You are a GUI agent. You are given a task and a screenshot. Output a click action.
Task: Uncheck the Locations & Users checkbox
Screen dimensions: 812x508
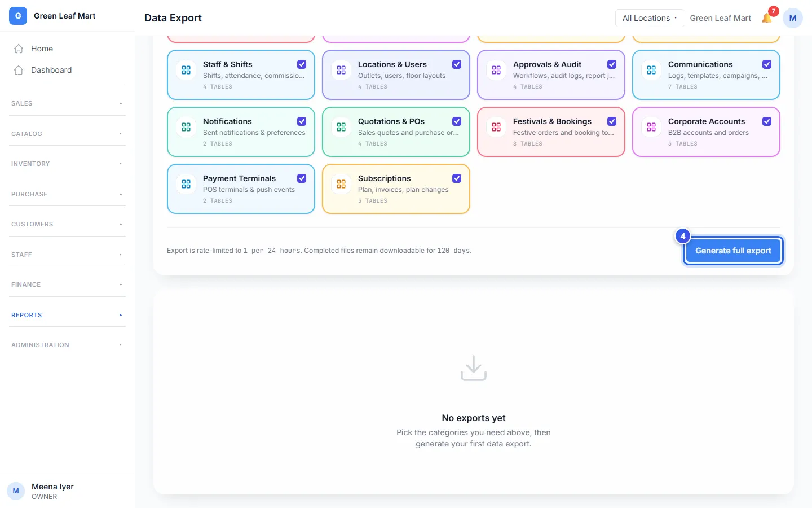point(457,64)
